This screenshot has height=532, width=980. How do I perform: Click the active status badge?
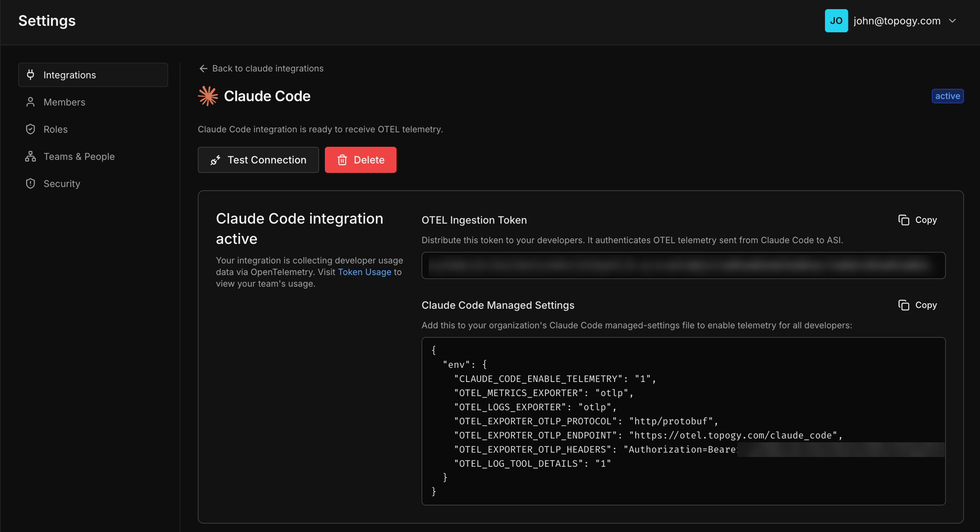click(x=947, y=96)
